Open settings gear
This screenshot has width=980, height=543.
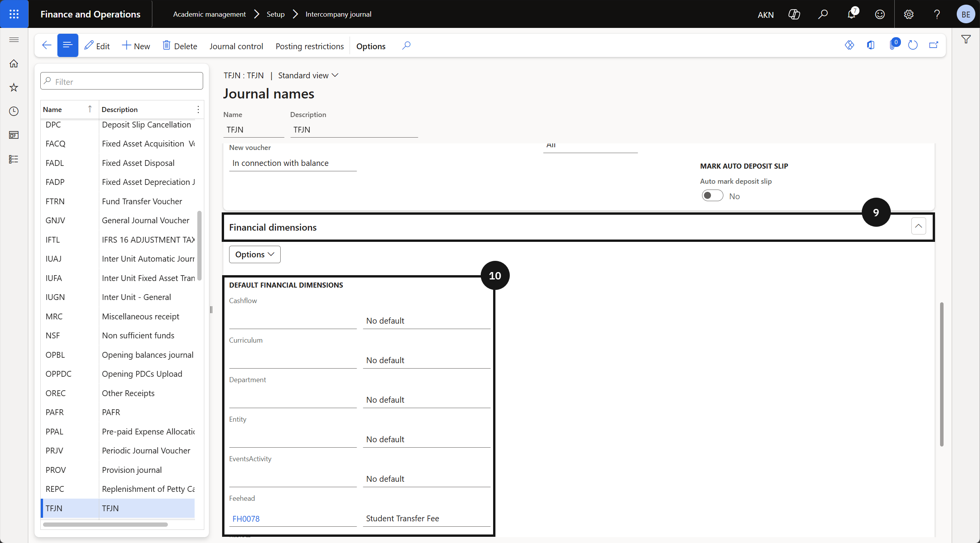pos(909,14)
